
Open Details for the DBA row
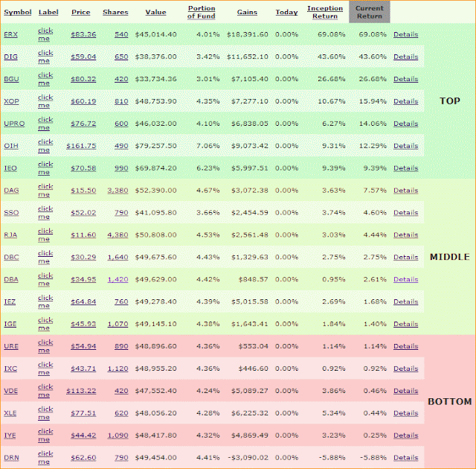click(405, 279)
